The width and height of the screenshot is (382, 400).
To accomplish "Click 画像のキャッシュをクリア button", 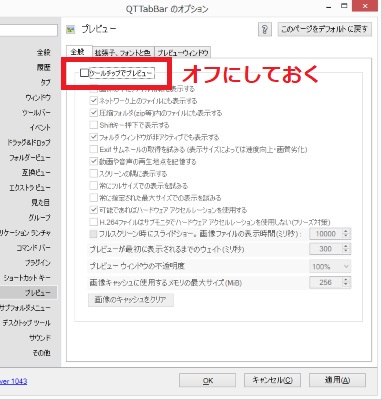I will (131, 299).
